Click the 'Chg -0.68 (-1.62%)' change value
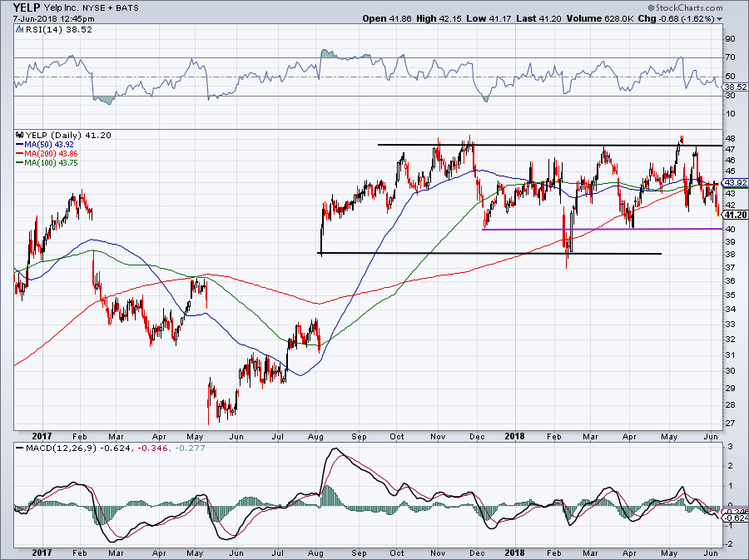Screen dimensions: 749x560 point(677,18)
